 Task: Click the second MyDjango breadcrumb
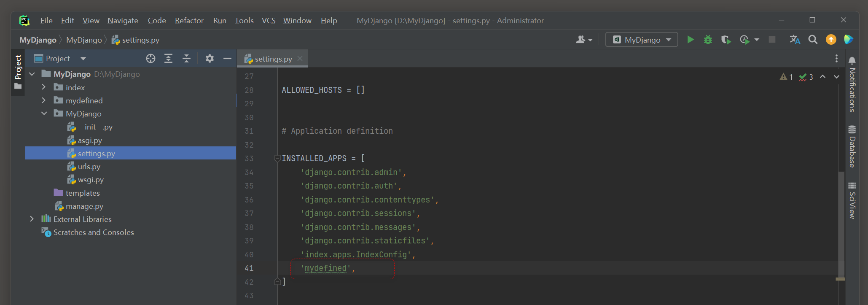84,40
